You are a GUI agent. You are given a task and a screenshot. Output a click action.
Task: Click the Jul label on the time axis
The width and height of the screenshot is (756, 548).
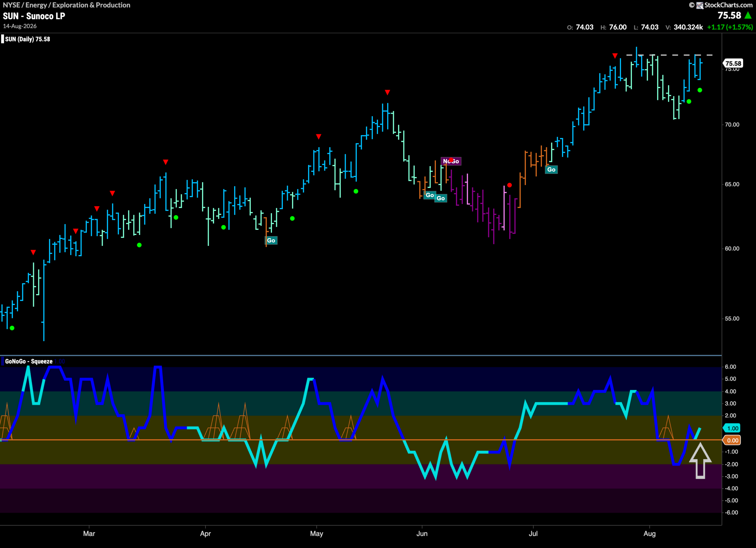(x=533, y=534)
